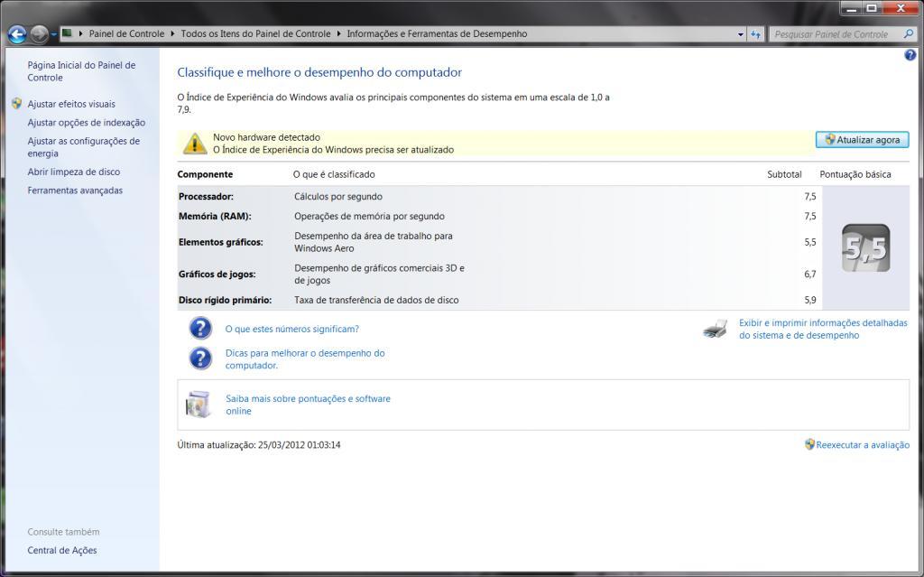Click the printer icon

point(716,329)
